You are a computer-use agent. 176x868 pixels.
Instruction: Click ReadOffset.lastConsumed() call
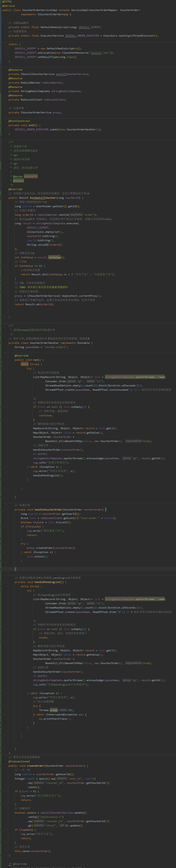tap(112, 390)
